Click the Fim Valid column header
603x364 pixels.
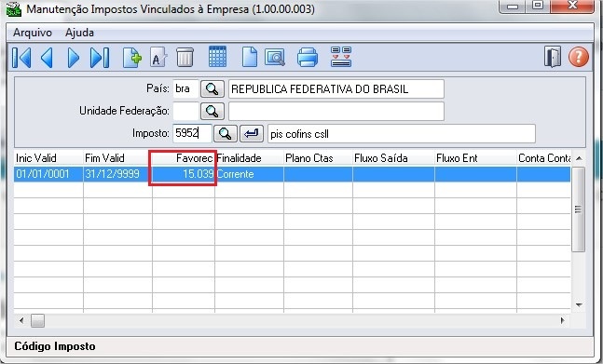pos(117,158)
